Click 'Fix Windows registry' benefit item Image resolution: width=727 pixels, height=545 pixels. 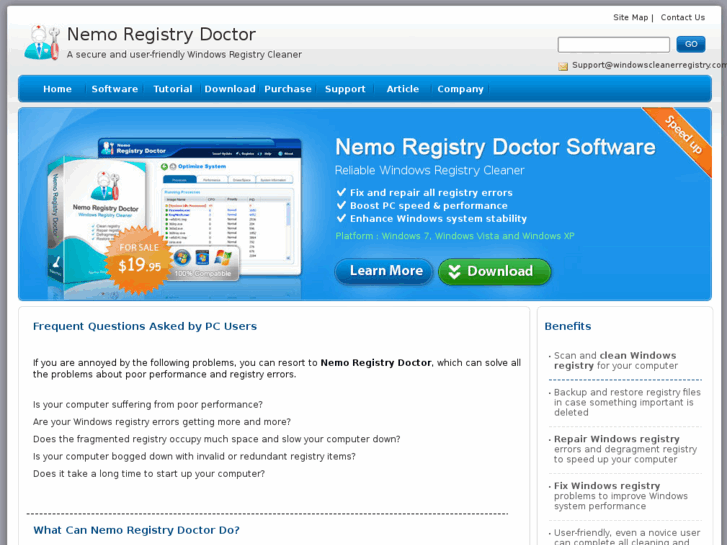(x=620, y=496)
